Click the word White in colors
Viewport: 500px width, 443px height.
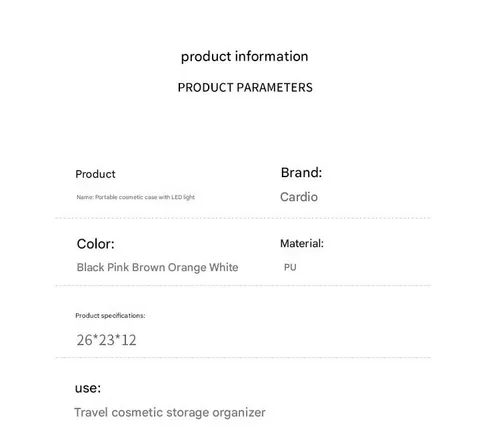coord(224,267)
